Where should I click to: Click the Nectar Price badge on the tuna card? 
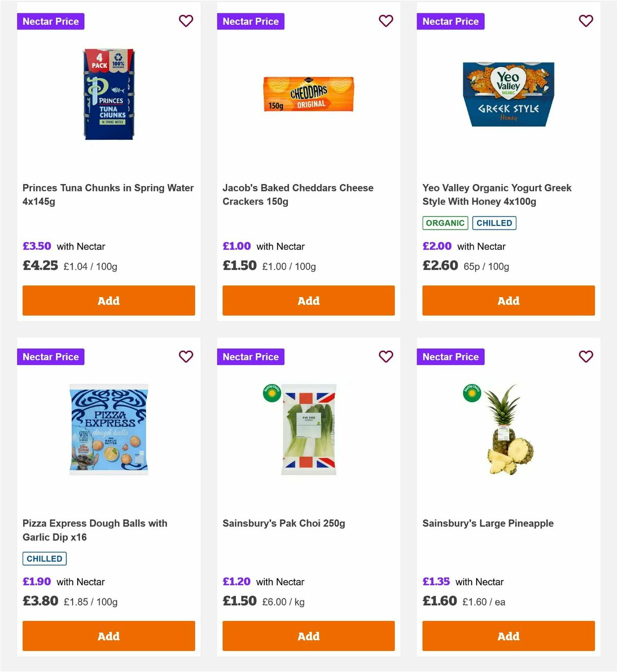[x=50, y=21]
